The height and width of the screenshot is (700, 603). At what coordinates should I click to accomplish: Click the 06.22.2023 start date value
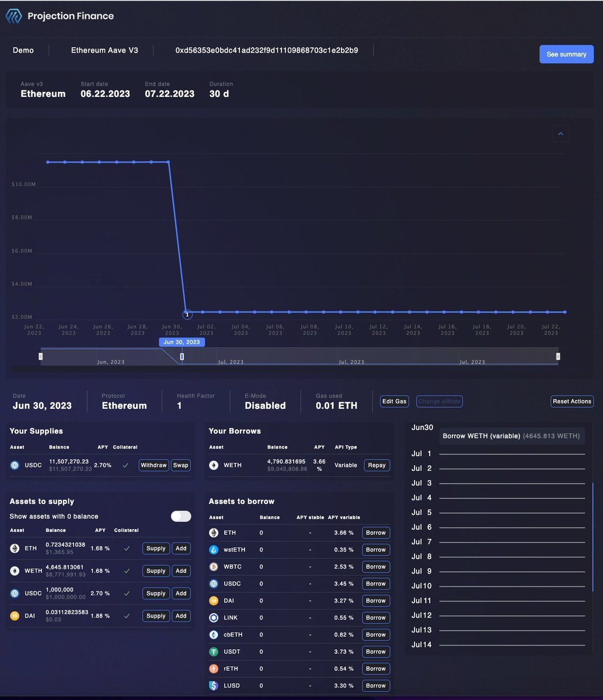pos(105,93)
